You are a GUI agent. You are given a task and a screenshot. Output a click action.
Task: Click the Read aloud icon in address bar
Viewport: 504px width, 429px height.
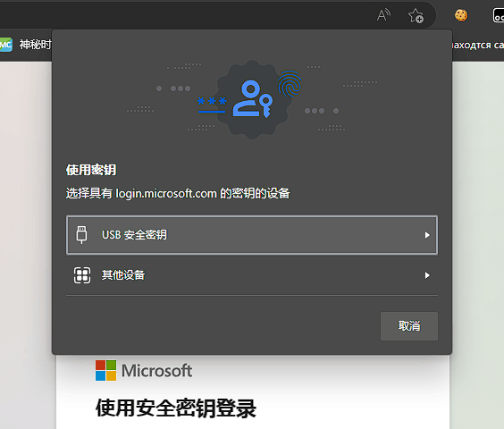(x=383, y=15)
